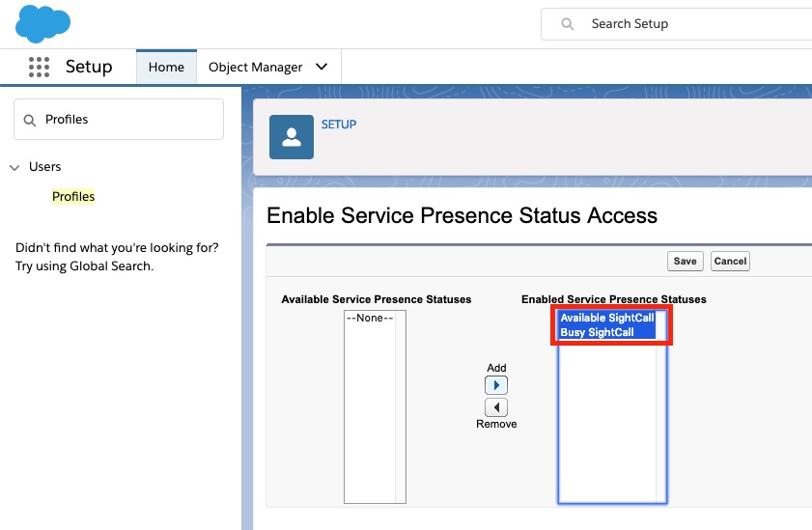Open Profiles in the sidebar tree
This screenshot has width=812, height=530.
tap(73, 197)
